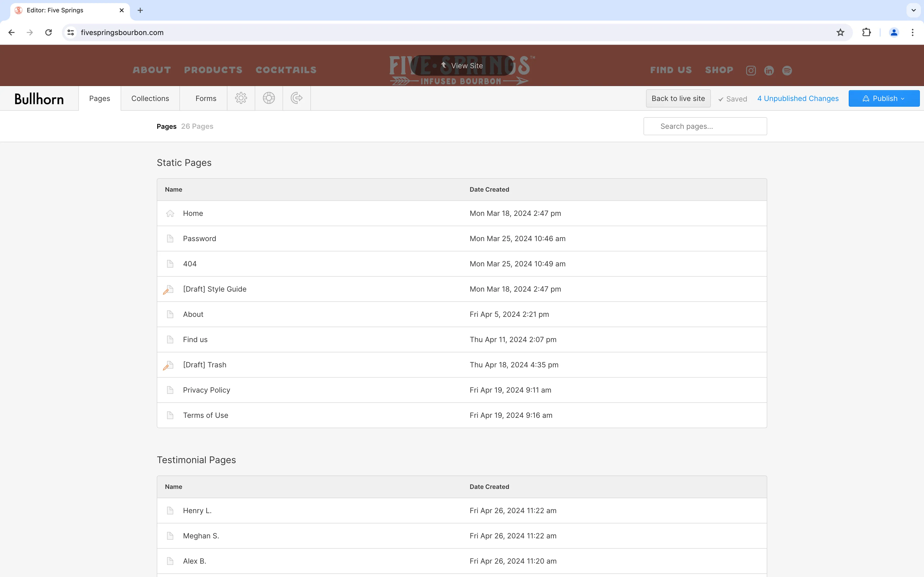Open Chrome extensions via the puzzle icon

[866, 32]
